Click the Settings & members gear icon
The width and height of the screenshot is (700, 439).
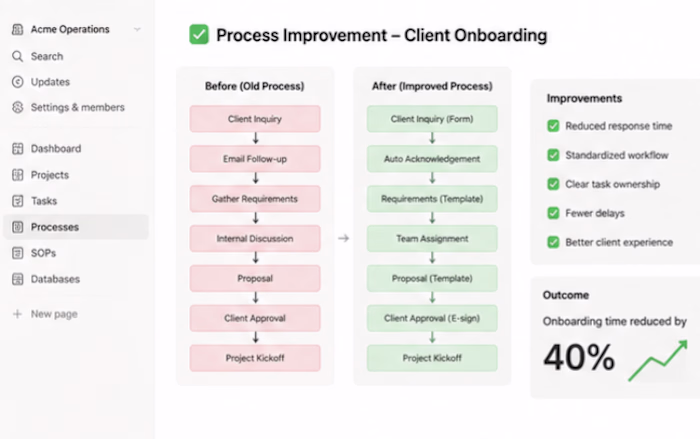[x=17, y=107]
